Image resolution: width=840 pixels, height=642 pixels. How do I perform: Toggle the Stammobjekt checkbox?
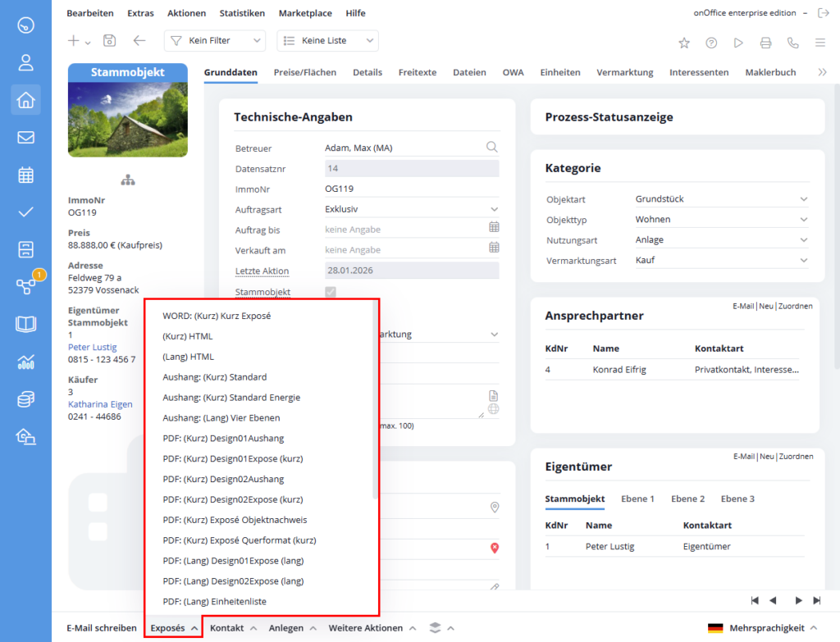(331, 292)
